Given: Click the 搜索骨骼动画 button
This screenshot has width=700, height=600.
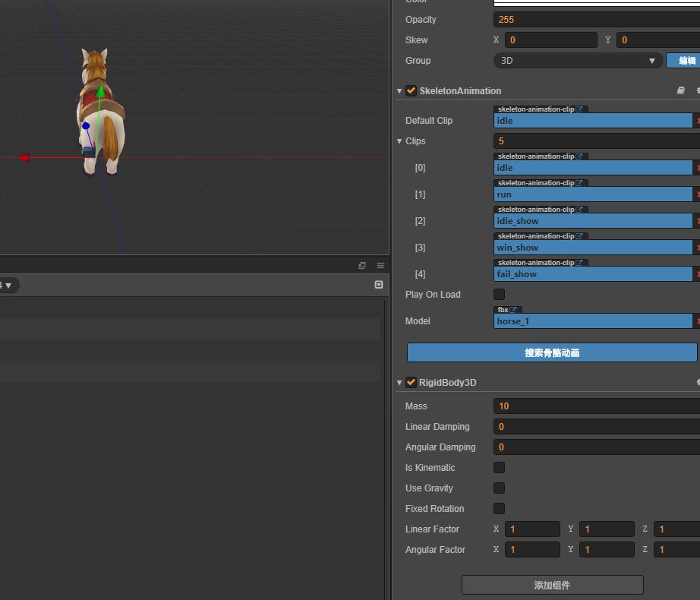Looking at the screenshot, I should pyautogui.click(x=552, y=352).
